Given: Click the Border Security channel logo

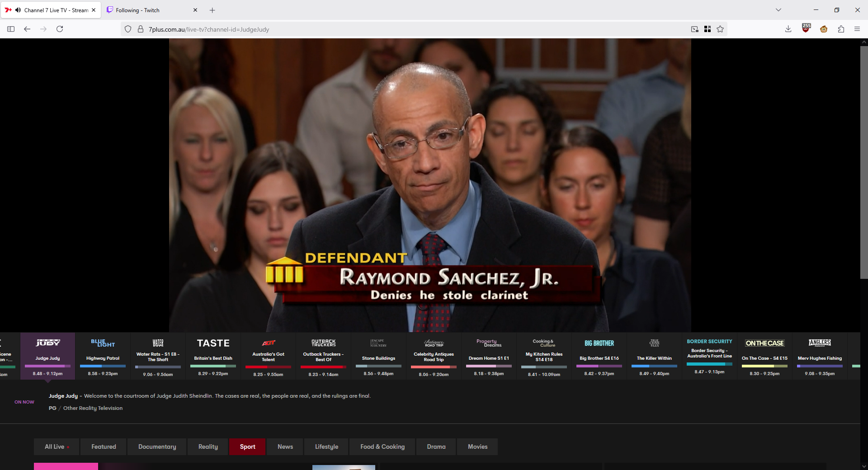Looking at the screenshot, I should [x=710, y=341].
